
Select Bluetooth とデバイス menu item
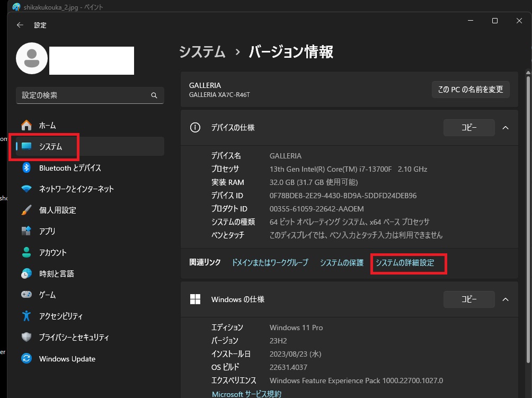90,167
